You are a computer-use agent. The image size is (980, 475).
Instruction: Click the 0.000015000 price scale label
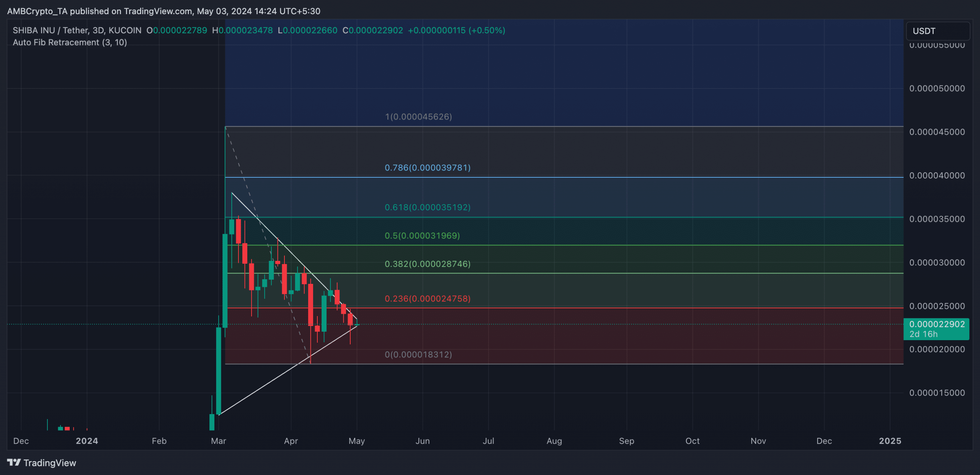click(x=937, y=393)
